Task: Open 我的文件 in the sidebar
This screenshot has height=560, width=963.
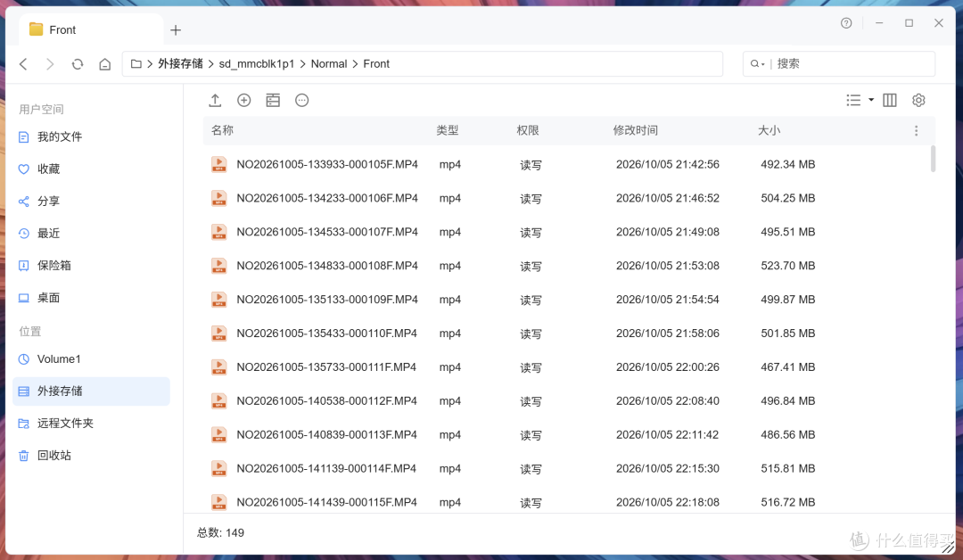Action: [91, 137]
